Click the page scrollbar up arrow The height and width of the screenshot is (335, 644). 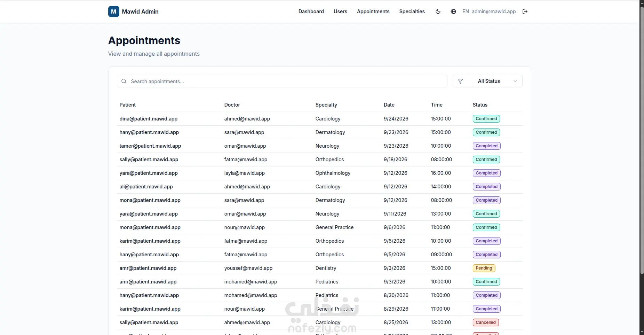pos(642,3)
